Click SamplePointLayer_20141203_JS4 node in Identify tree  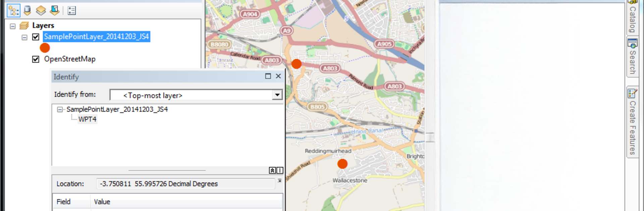(x=117, y=109)
